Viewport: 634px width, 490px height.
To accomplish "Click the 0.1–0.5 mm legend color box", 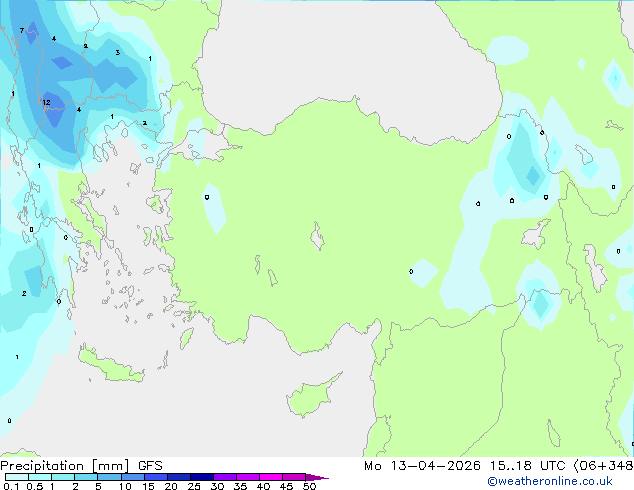I will pyautogui.click(x=17, y=477).
